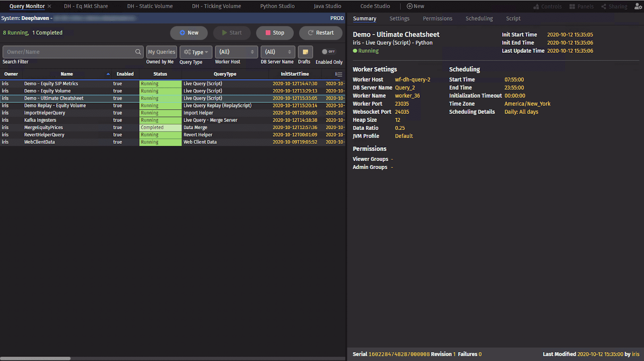644x361 pixels.
Task: Select the ImportHelperQuery row
Action: [x=173, y=113]
